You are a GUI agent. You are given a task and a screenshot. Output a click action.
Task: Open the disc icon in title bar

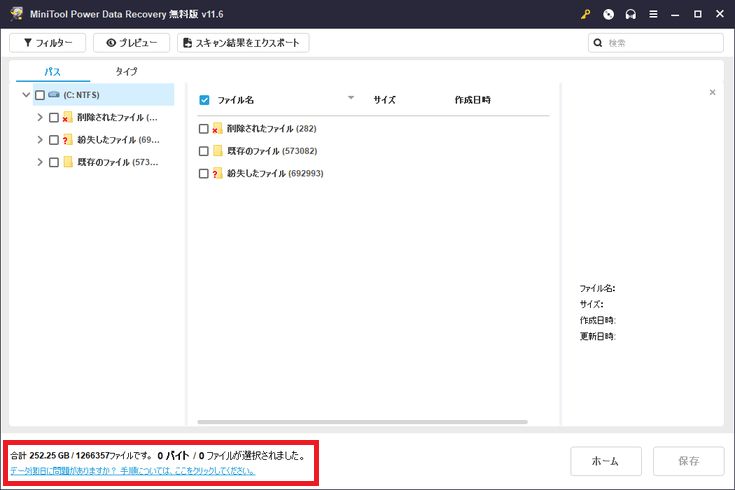[x=608, y=15]
